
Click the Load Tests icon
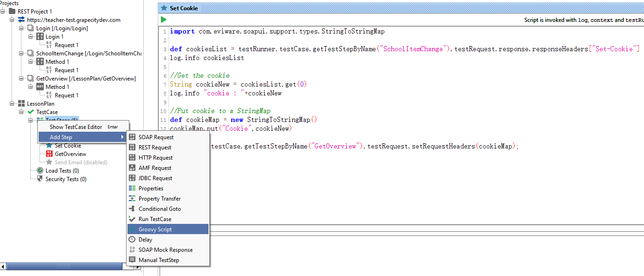point(40,170)
